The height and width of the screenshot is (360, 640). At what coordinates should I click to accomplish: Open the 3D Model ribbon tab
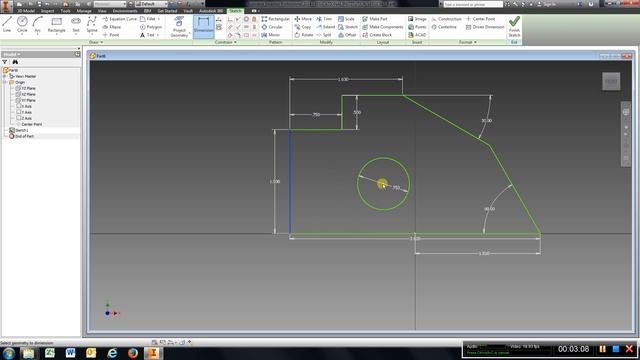pyautogui.click(x=26, y=11)
